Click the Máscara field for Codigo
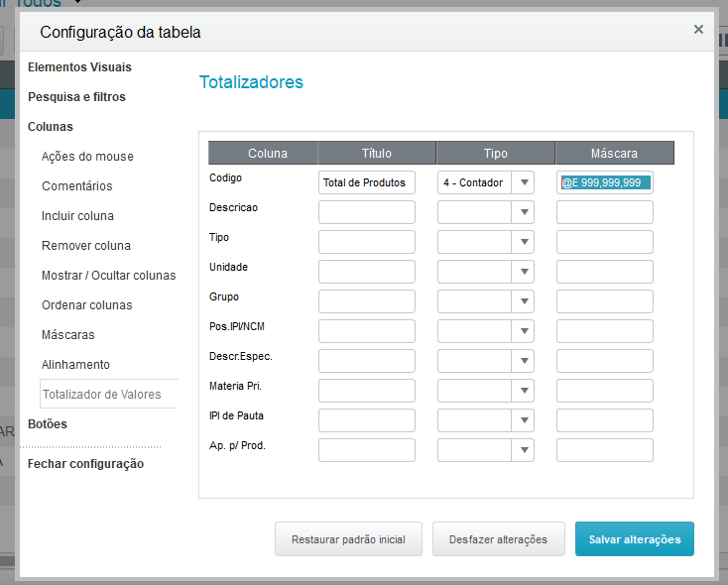Screen dimensions: 728x585 pos(605,182)
